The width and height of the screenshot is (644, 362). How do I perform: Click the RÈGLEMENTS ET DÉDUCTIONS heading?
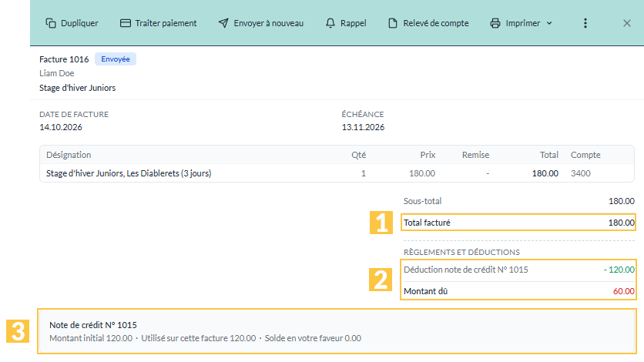[x=461, y=252]
